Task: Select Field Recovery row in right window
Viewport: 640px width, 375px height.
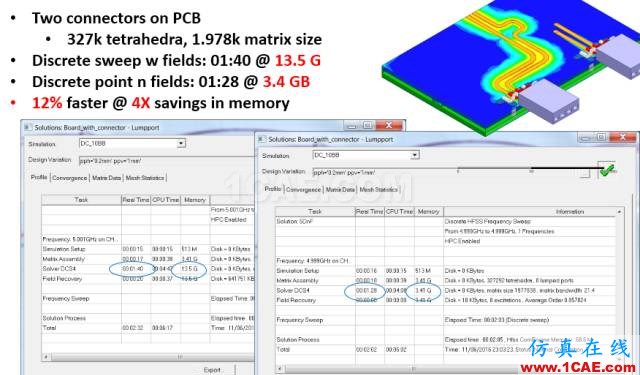Action: coord(446,300)
